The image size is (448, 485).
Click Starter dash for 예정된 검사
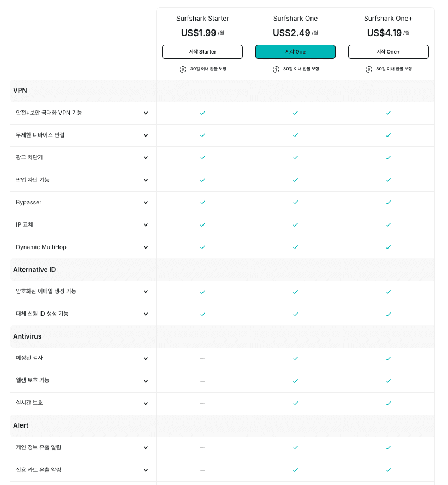point(202,359)
